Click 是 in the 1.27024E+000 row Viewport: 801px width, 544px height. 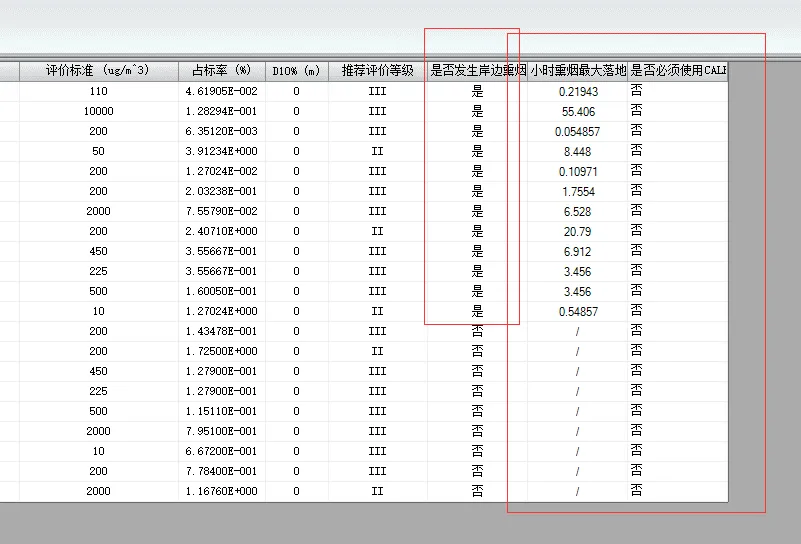[x=477, y=311]
